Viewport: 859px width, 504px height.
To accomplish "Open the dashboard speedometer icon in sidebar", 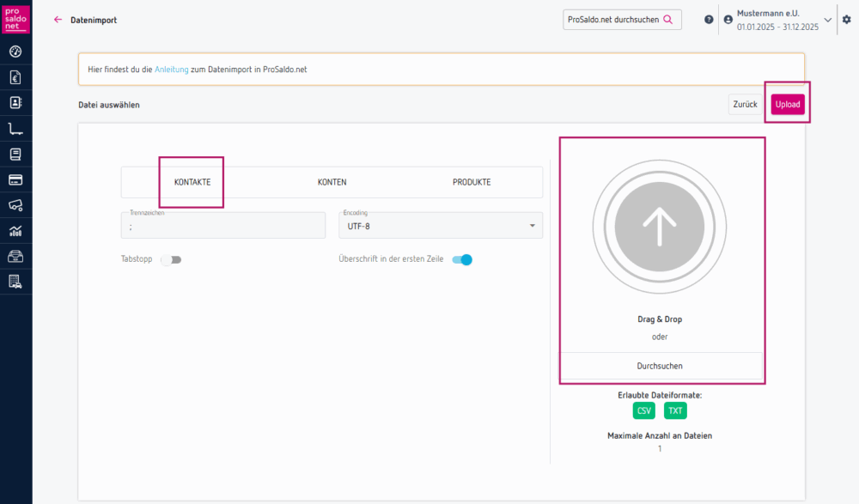I will (x=15, y=52).
